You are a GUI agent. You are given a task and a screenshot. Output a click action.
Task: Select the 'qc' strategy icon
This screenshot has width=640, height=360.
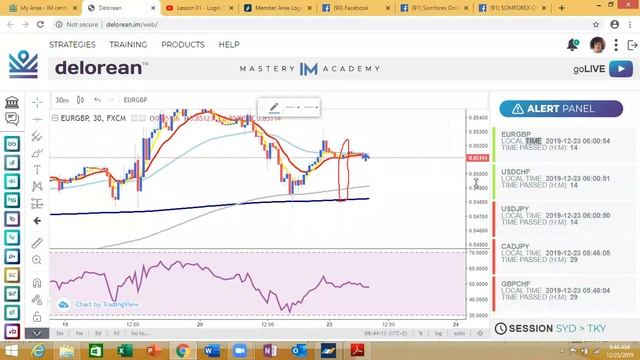tap(12, 181)
